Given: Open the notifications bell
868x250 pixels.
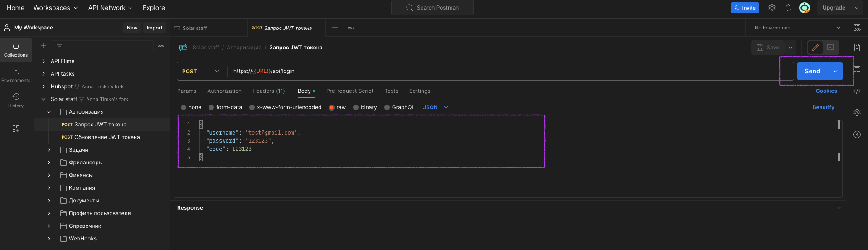Looking at the screenshot, I should tap(788, 8).
